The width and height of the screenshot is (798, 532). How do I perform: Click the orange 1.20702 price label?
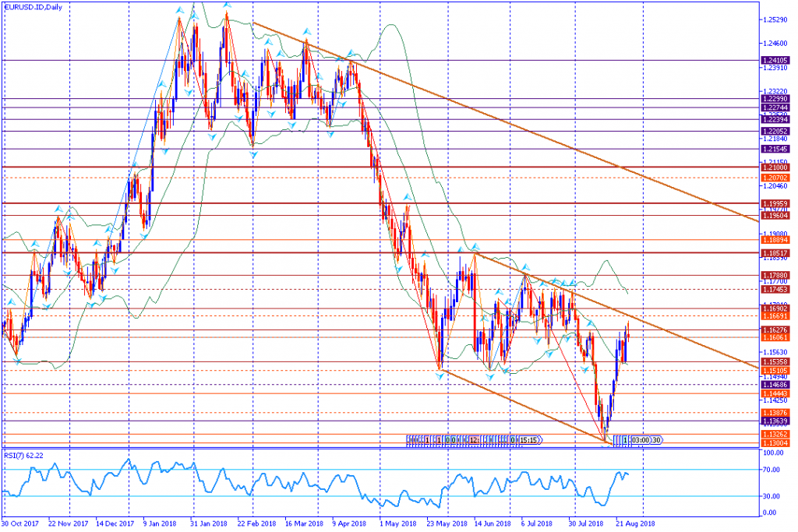[775, 178]
